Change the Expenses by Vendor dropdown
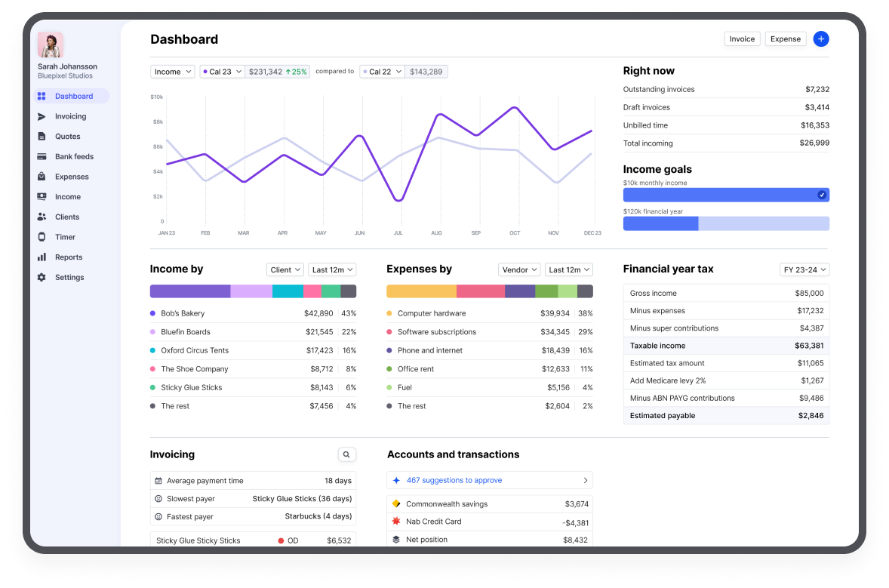Viewport: 889px width, 588px height. pos(519,269)
